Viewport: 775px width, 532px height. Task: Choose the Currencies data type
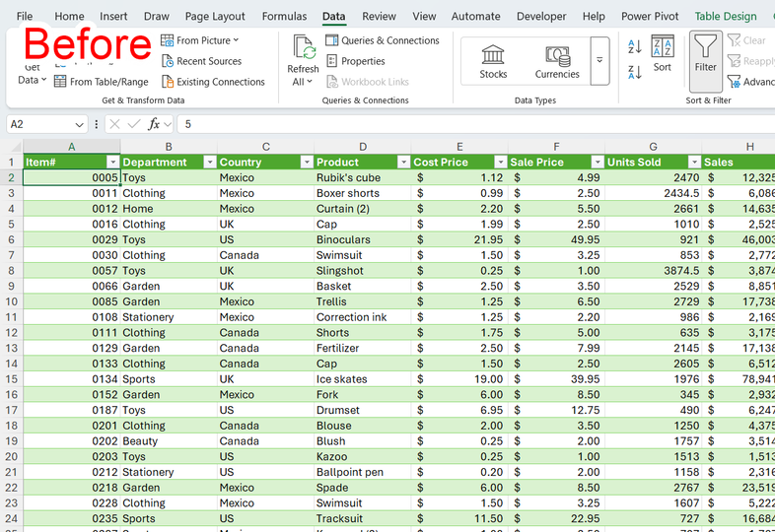click(557, 61)
